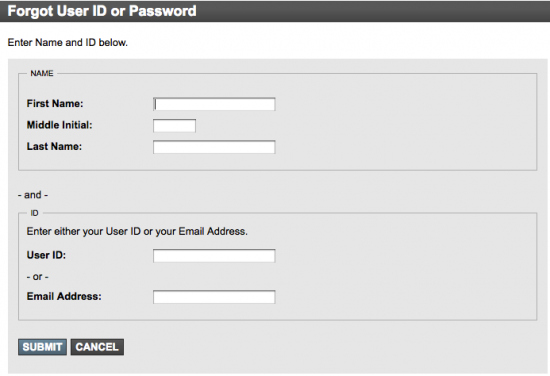The height and width of the screenshot is (376, 550).
Task: Click the "First Name:" label
Action: 55,103
